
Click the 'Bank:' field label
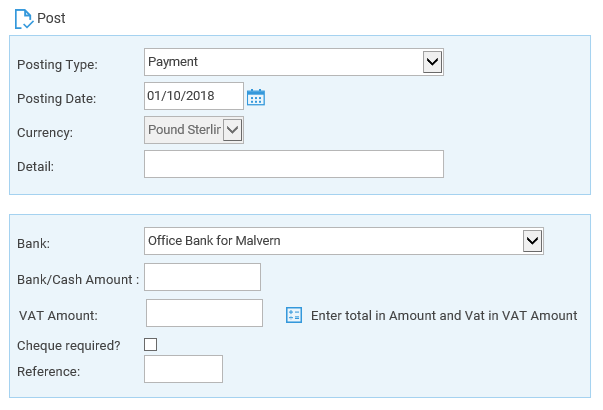(33, 243)
